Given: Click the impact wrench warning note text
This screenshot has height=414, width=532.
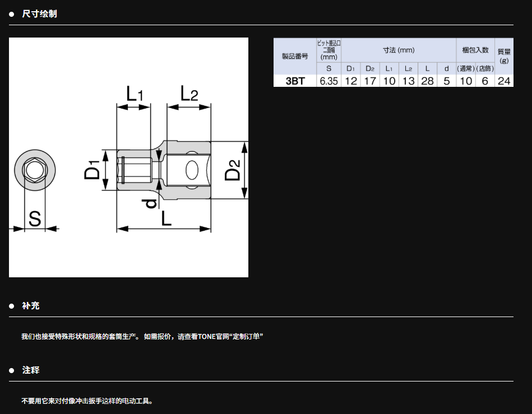Looking at the screenshot, I should (87, 401).
